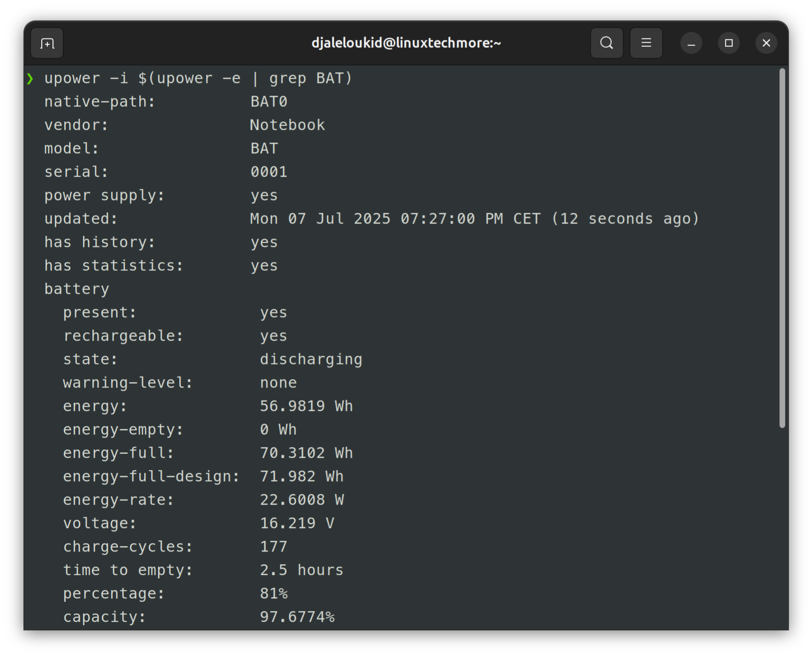
Task: Click the vertical scrollbar thumb
Action: (782, 247)
